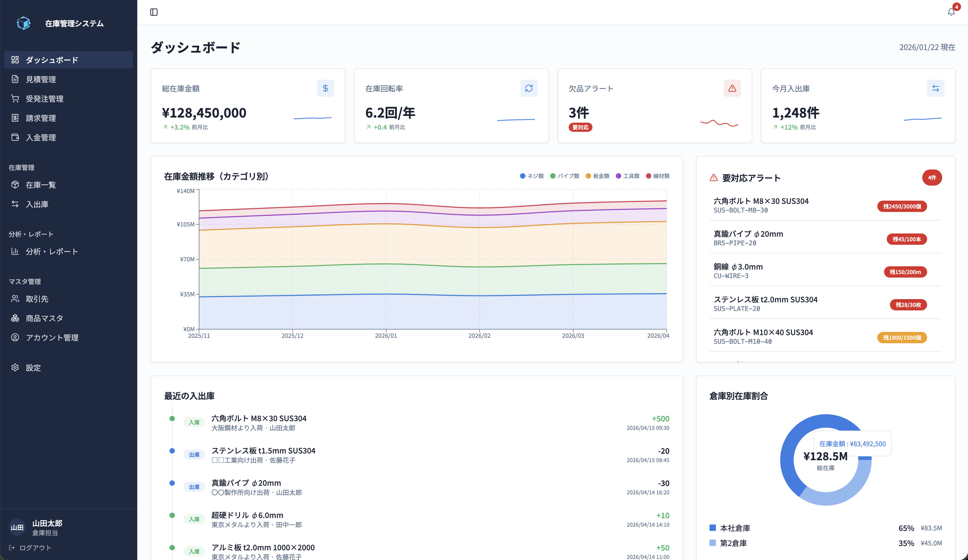The image size is (968, 560).
Task: Click the 第2倉庫 legend swatch
Action: (713, 543)
